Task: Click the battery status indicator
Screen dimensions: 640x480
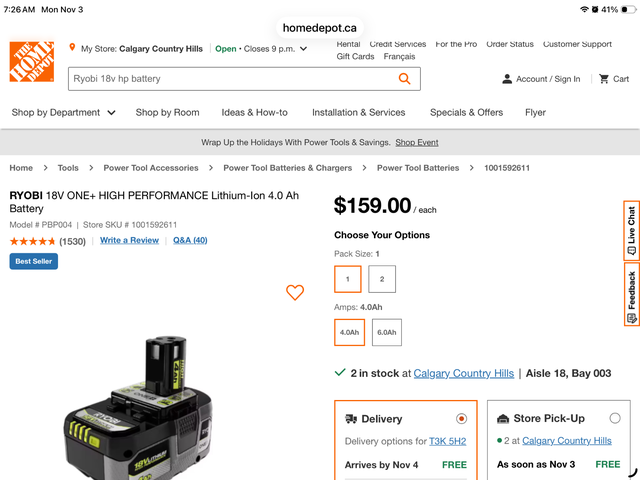Action: point(628,9)
